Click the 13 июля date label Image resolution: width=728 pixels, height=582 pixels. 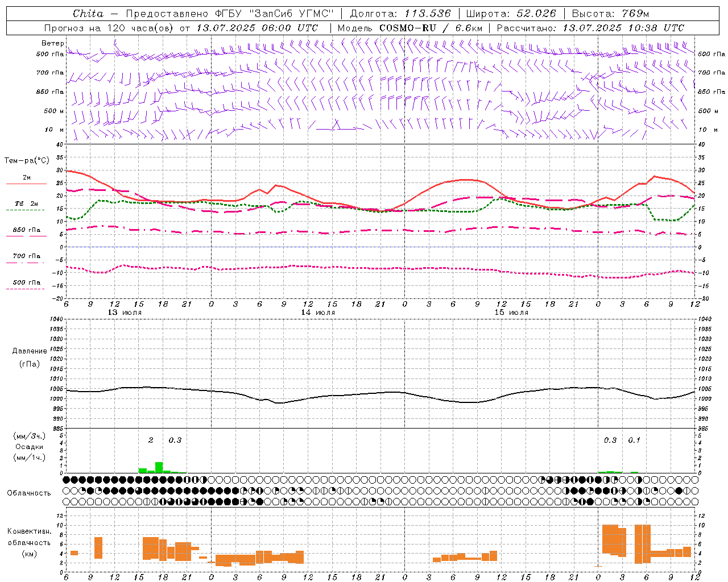point(125,313)
